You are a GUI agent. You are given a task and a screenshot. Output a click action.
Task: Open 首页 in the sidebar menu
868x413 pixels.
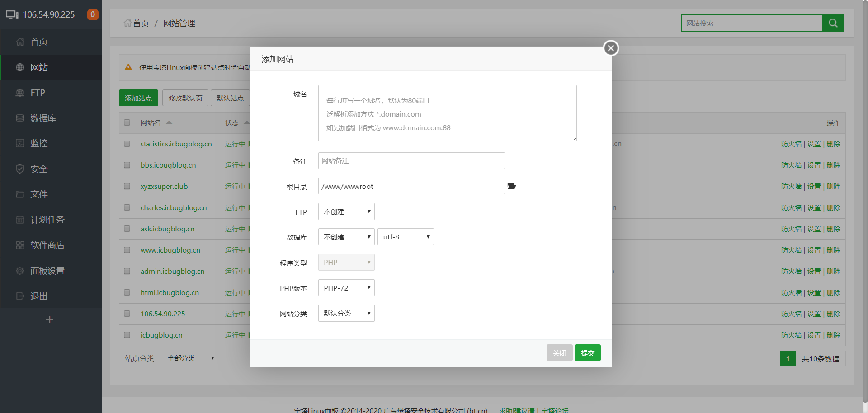pos(51,42)
